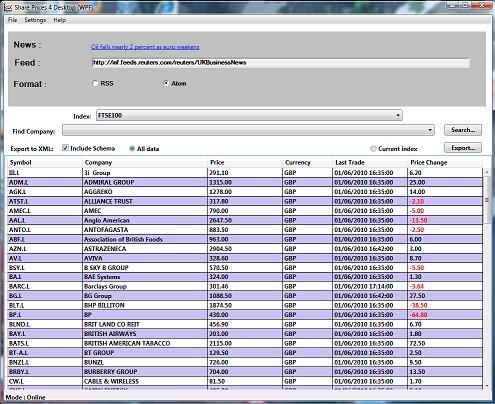Click the 2647.50 price cell

245,220
